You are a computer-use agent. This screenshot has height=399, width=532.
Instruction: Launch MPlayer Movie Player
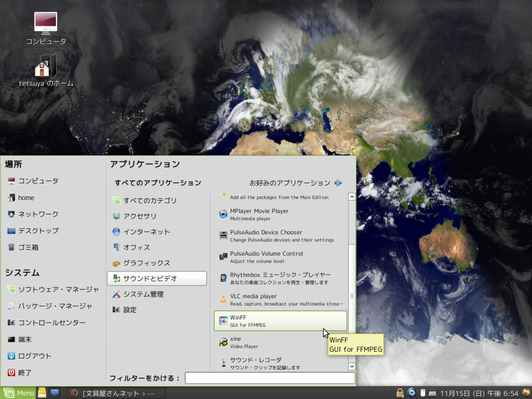281,215
